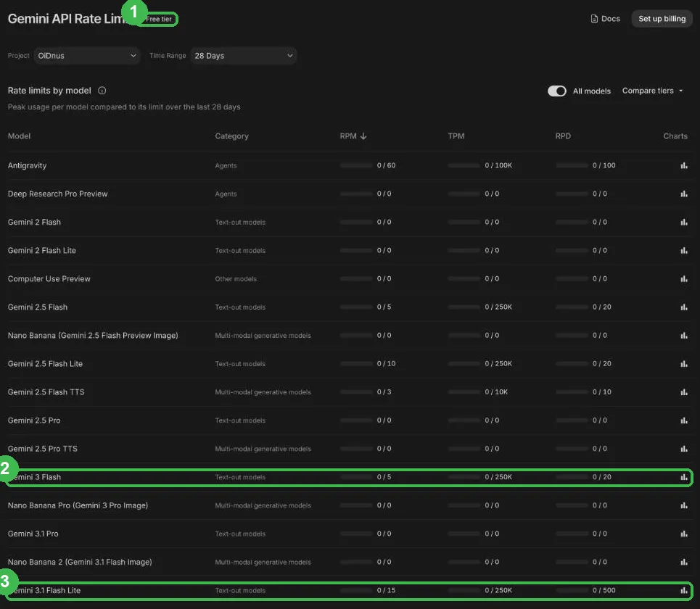The height and width of the screenshot is (609, 700).
Task: Expand the Time Range 28 Days dropdown
Action: (243, 56)
